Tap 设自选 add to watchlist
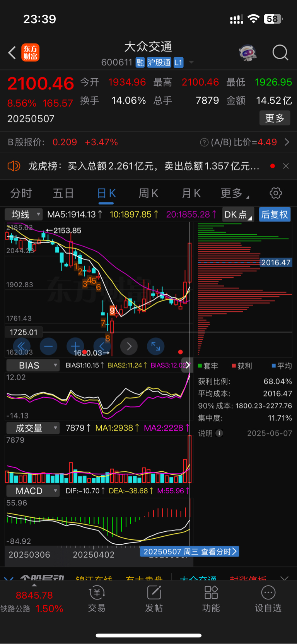This screenshot has width=297, height=644. [268, 599]
